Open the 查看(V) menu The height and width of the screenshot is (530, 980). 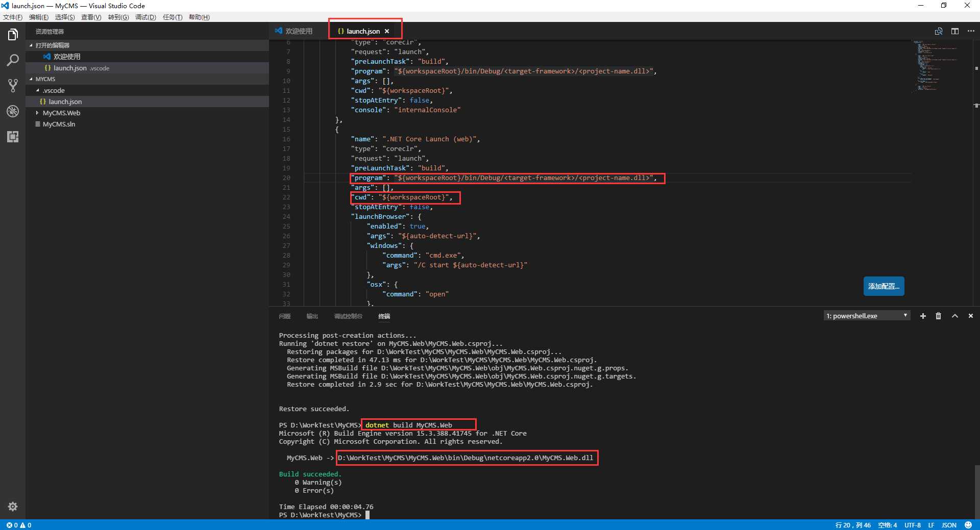(x=91, y=17)
